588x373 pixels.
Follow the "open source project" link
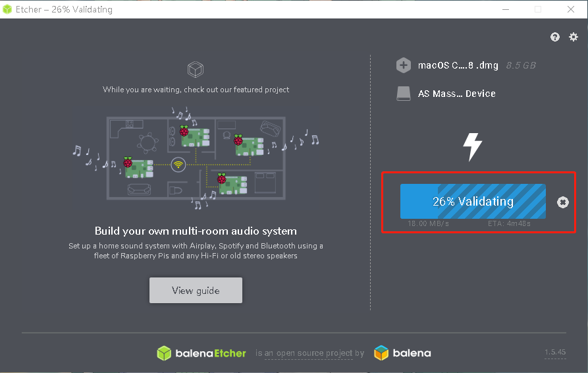313,354
